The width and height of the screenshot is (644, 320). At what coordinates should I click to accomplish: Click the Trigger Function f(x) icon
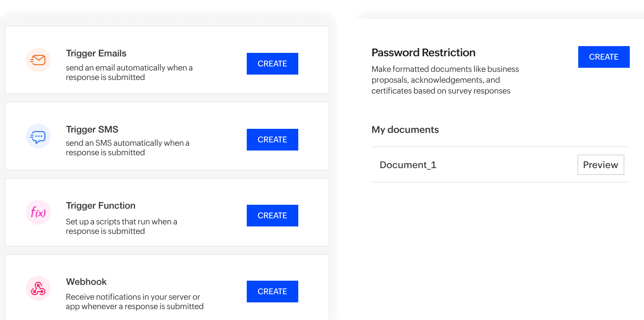click(38, 213)
